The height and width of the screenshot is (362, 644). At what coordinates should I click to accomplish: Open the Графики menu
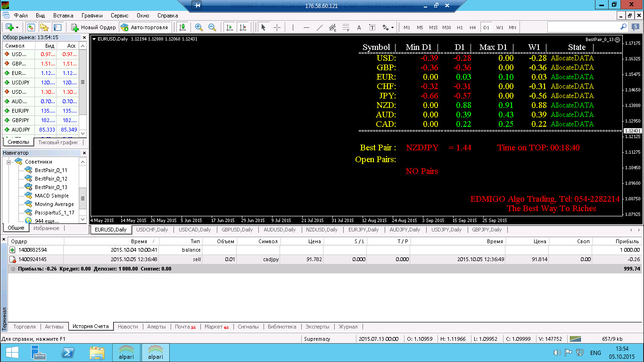tap(92, 16)
